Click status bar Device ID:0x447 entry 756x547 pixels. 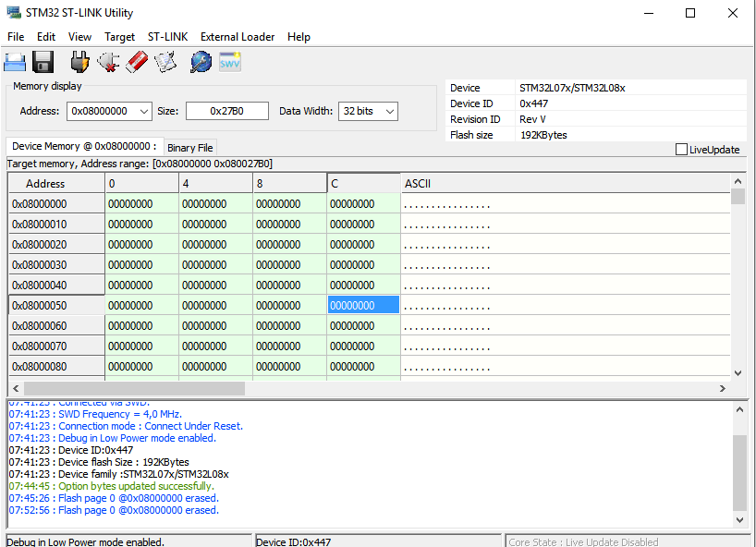point(379,541)
